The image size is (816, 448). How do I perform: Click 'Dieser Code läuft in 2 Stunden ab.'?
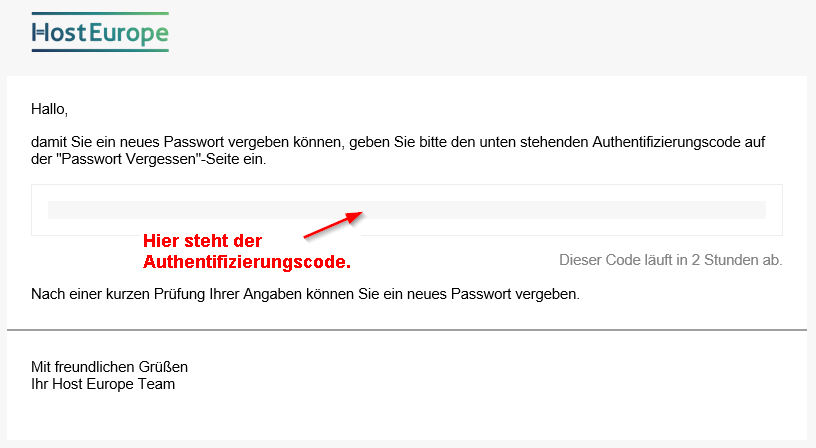tap(670, 260)
